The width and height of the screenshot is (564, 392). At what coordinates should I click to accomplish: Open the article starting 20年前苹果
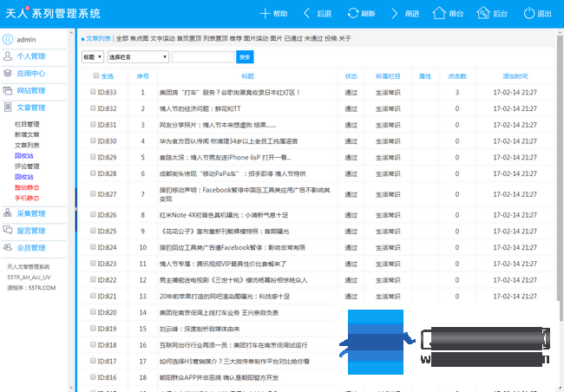coord(225,297)
